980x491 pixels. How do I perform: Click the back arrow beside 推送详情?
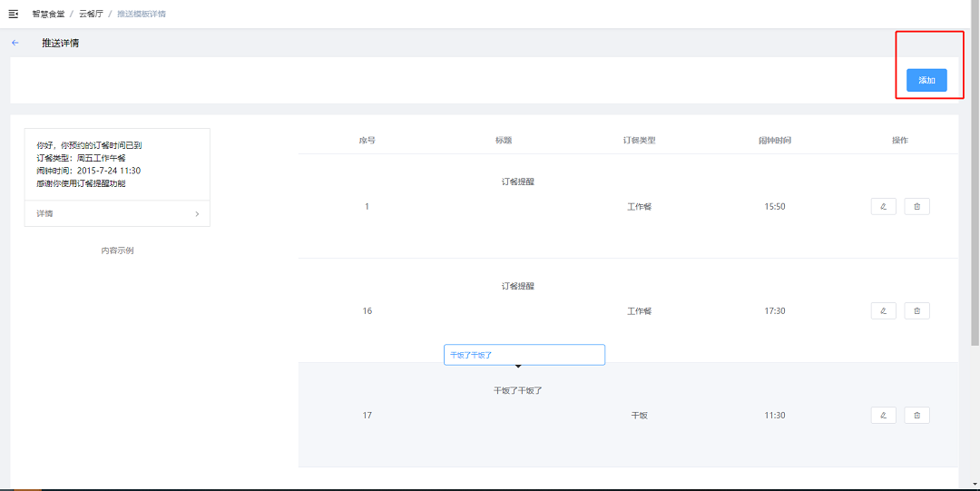pyautogui.click(x=15, y=43)
